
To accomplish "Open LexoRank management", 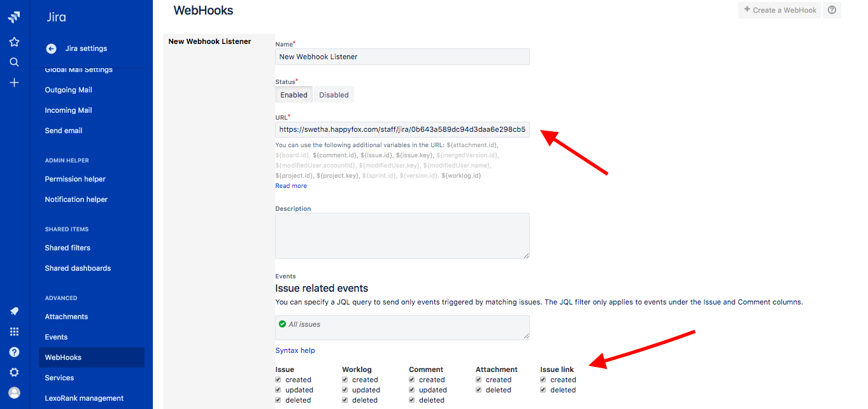I will click(84, 398).
